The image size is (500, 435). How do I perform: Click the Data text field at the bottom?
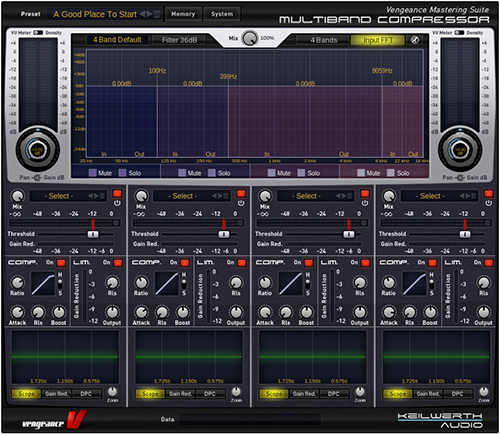pyautogui.click(x=250, y=419)
